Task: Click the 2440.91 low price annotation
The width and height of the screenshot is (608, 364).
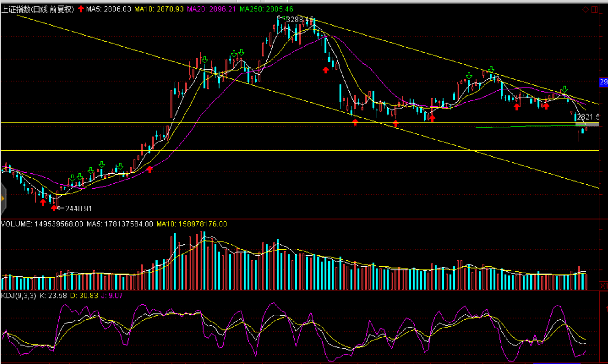Action: 78,209
